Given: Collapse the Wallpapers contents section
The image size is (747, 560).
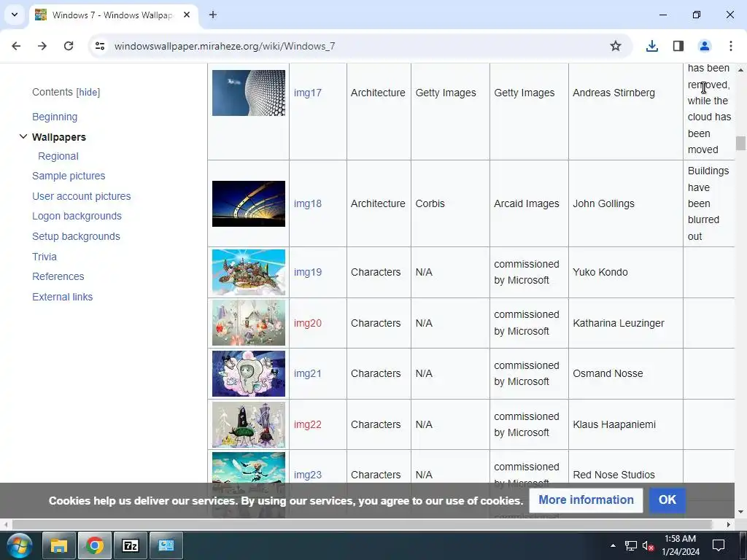Looking at the screenshot, I should [x=23, y=136].
